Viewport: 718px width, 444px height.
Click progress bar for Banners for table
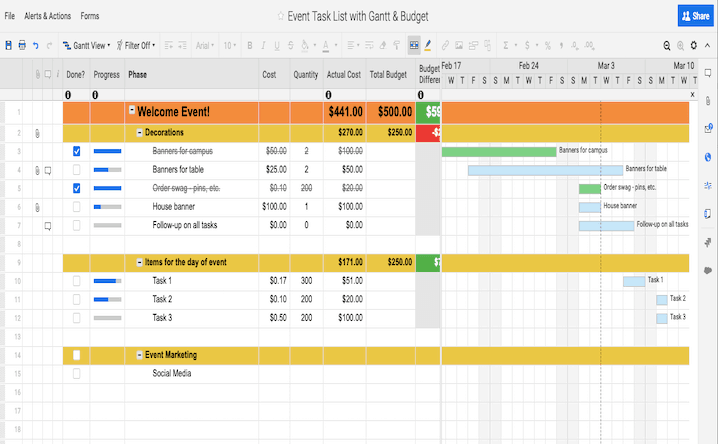107,170
